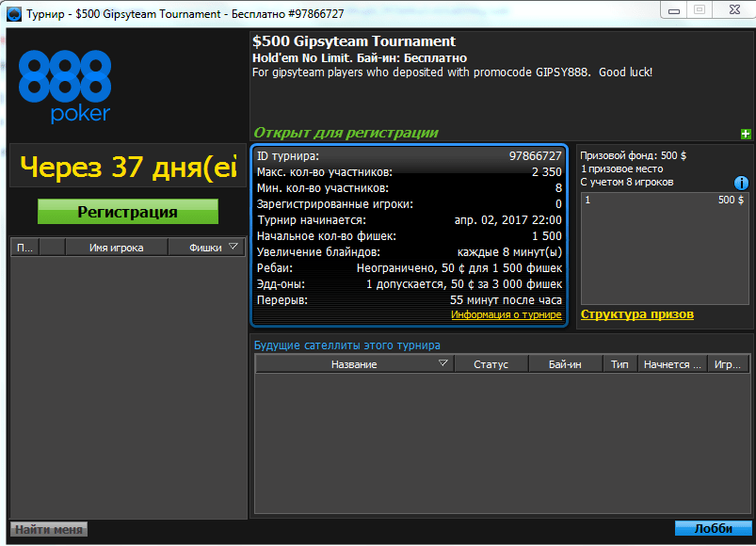Image resolution: width=756 pixels, height=546 pixels.
Task: Click the 888 poker logo
Action: click(65, 87)
